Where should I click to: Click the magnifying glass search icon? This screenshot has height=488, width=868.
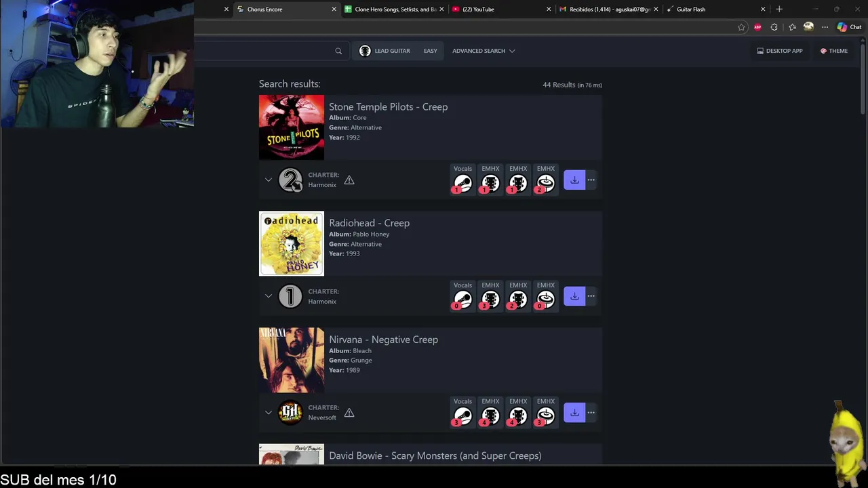338,51
